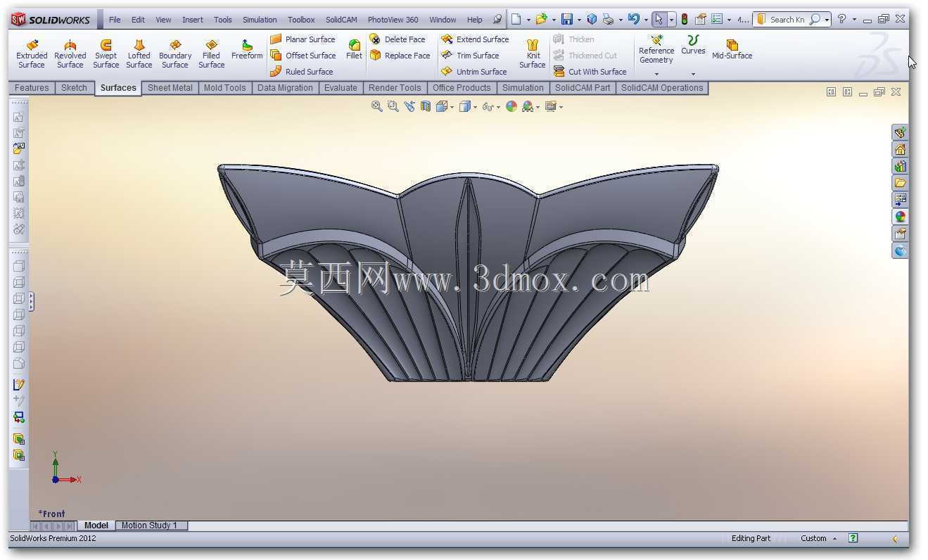Run the Replace Face command
The width and height of the screenshot is (928, 560).
[400, 56]
